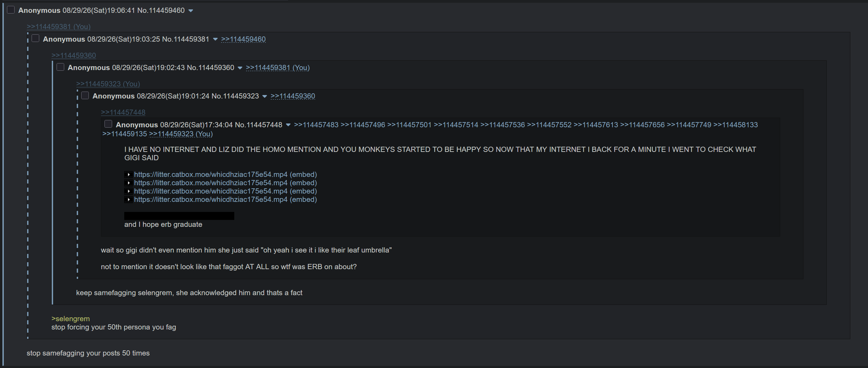Screen dimensions: 868x368
Task: Click backlink >>114457483 in post header
Action: point(316,125)
